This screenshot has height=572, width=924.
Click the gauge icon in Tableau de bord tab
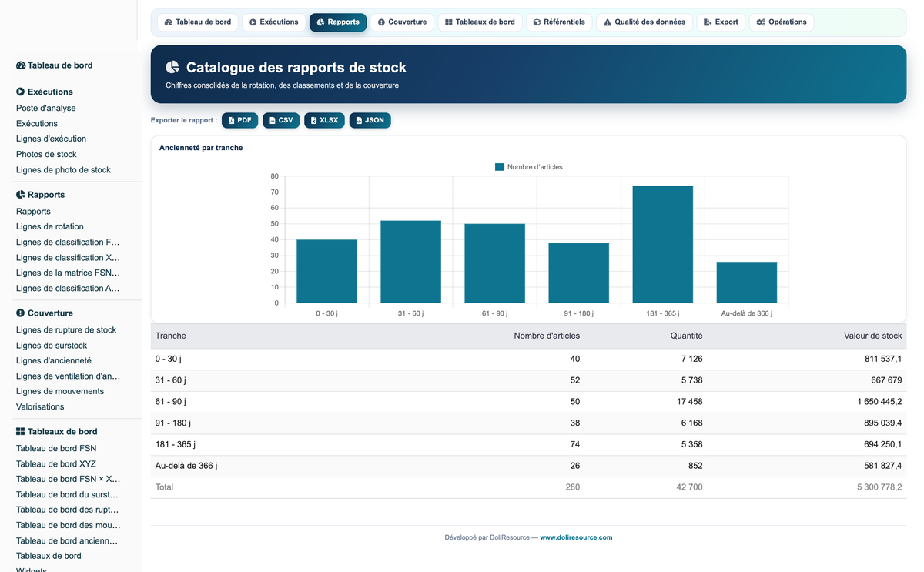click(169, 22)
